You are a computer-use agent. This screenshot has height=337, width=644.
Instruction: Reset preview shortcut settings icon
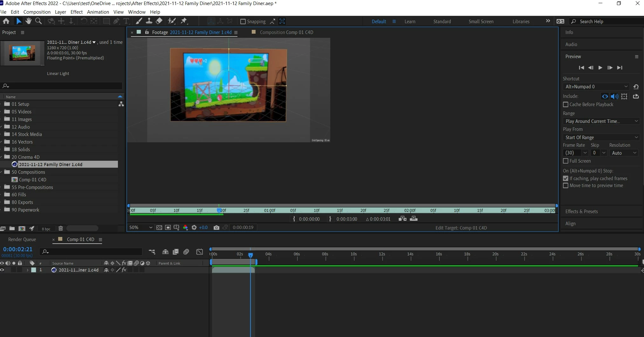click(636, 86)
